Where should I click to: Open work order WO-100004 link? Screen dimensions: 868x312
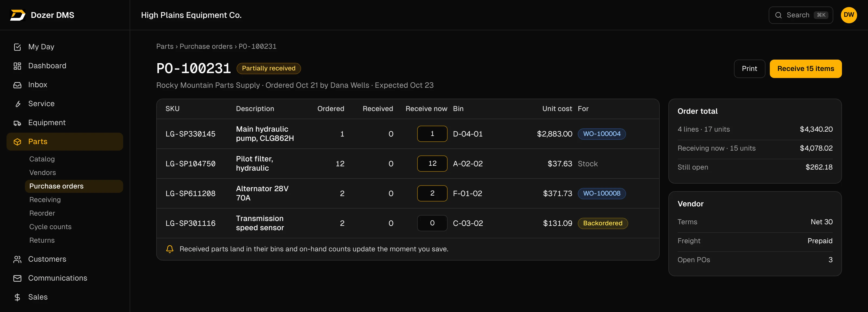click(601, 134)
